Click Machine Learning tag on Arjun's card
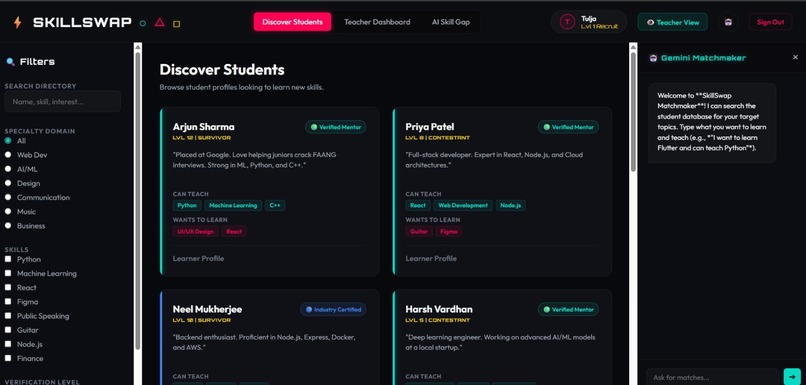 point(233,206)
